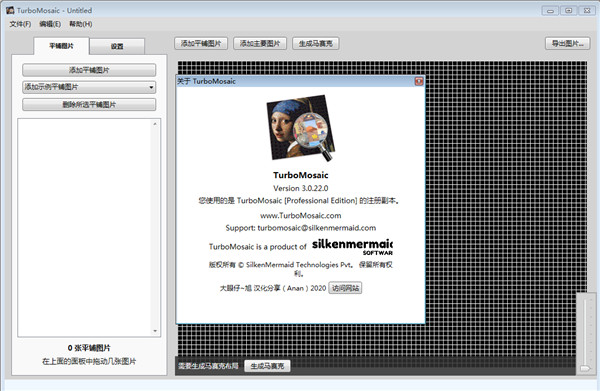
Task: Click the tile list scroll up arrow
Action: click(155, 124)
